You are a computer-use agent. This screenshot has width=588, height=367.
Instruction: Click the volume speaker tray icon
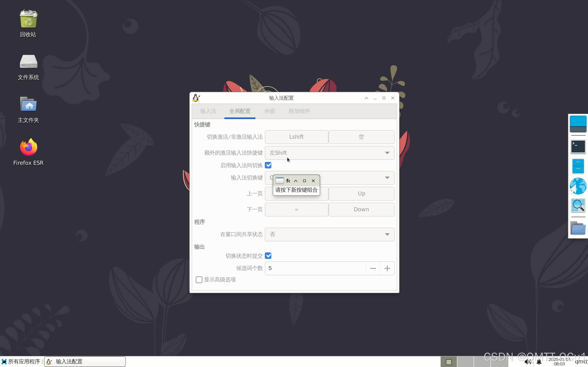pyautogui.click(x=527, y=362)
